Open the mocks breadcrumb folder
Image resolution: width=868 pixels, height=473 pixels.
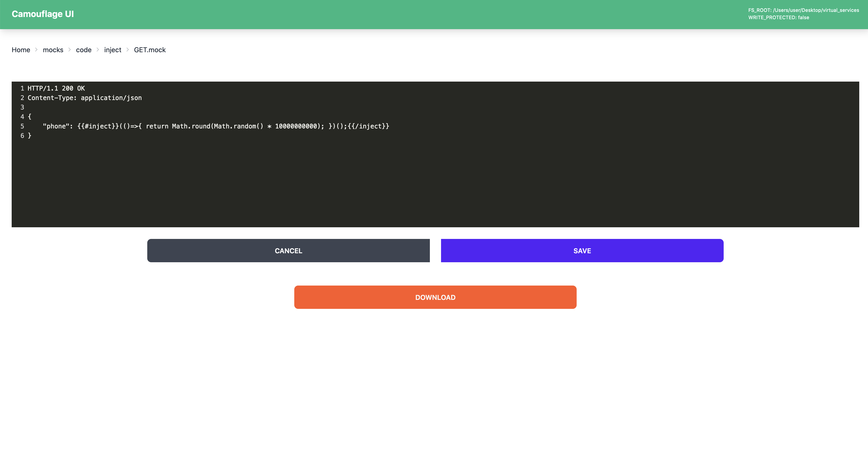53,50
